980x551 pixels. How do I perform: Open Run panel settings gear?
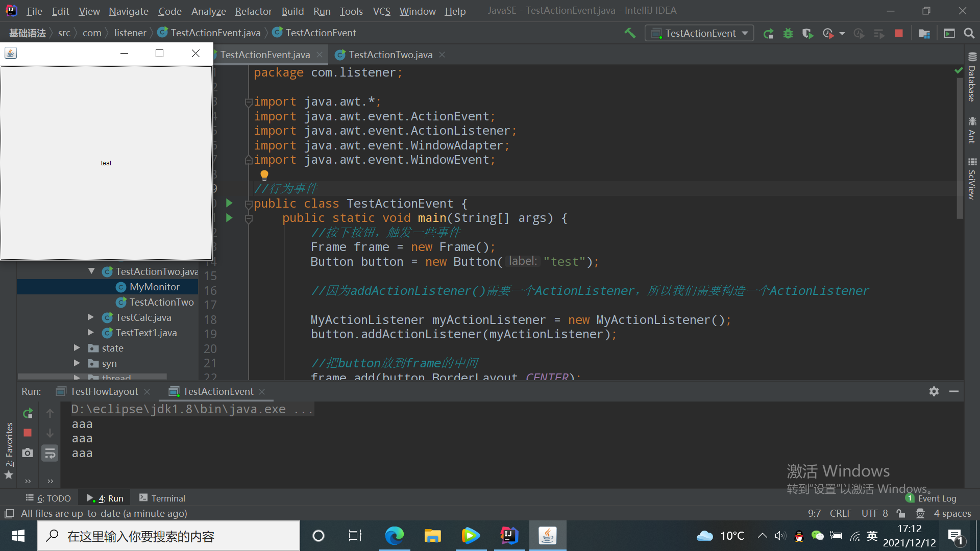(934, 391)
